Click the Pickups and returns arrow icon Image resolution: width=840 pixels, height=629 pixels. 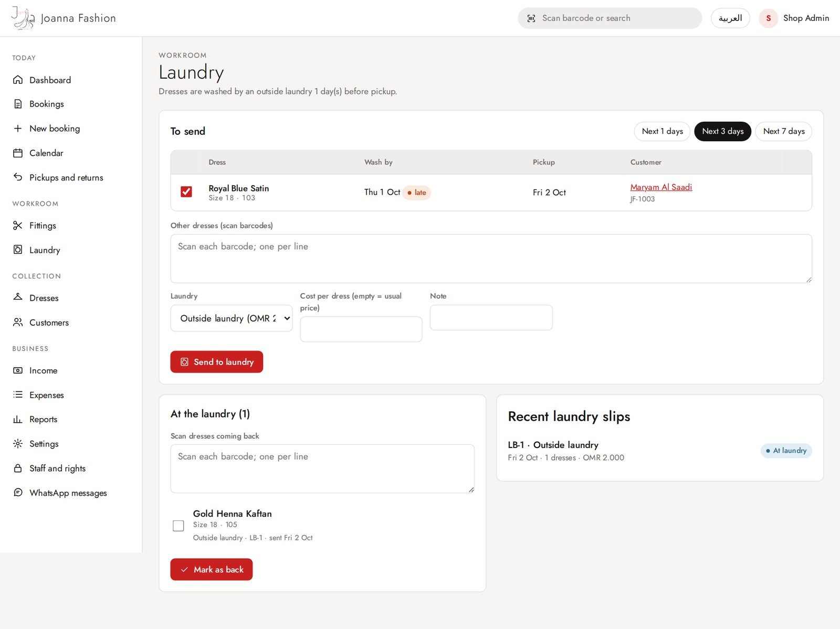pos(18,177)
